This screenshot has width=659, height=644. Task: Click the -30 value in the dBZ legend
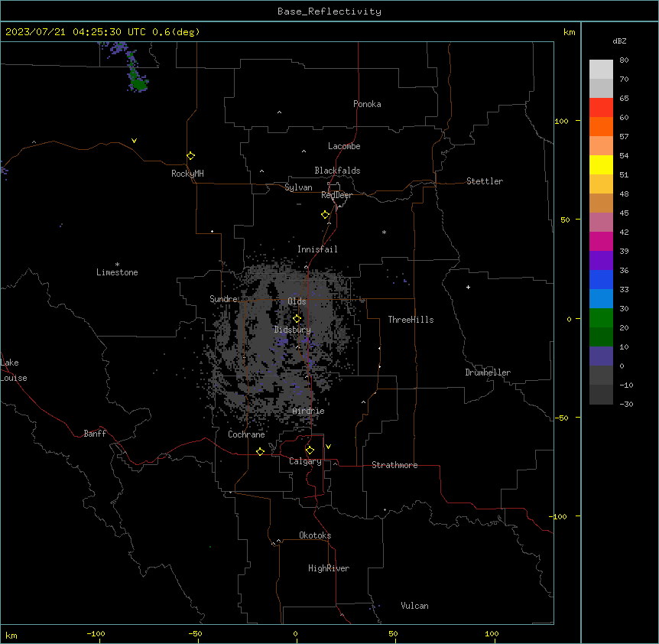(626, 405)
